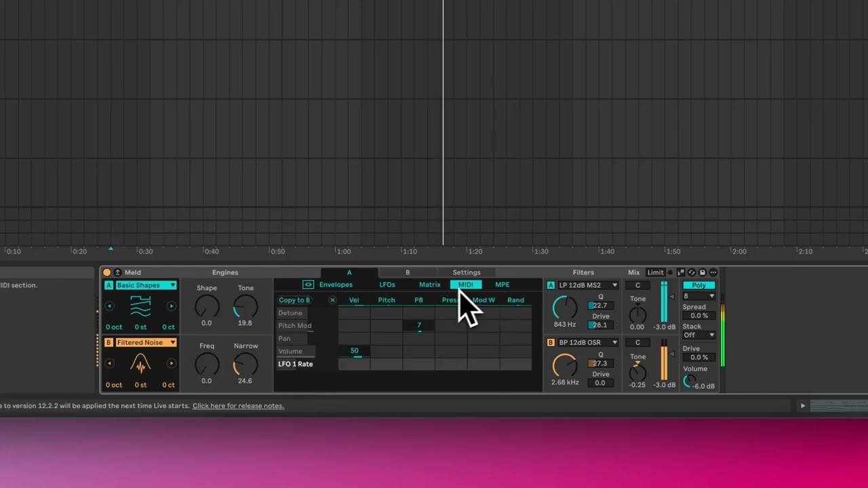Open the Meld three-dots options menu
The height and width of the screenshot is (488, 868).
[713, 272]
